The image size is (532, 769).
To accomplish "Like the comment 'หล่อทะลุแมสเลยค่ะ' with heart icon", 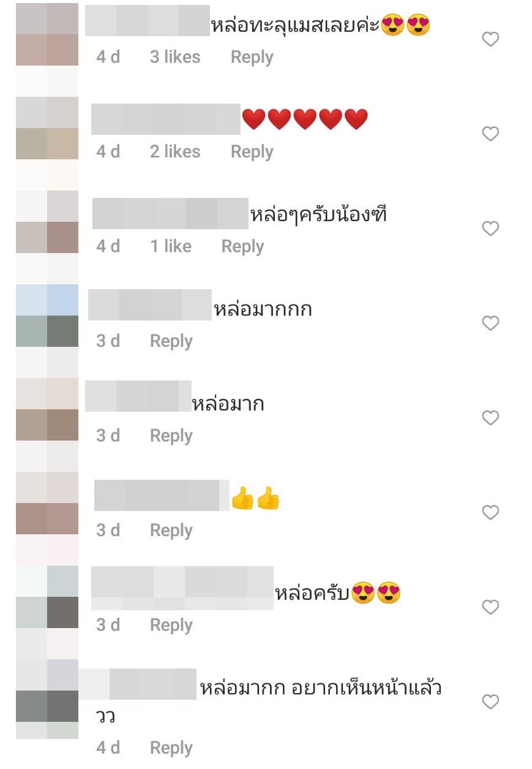I will tap(490, 40).
